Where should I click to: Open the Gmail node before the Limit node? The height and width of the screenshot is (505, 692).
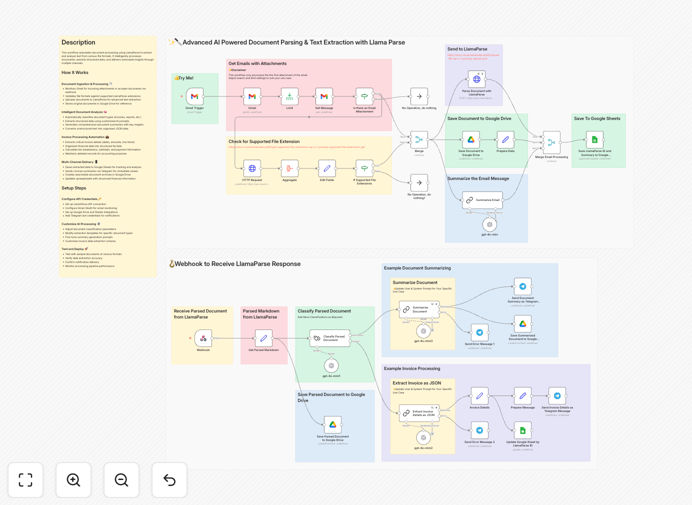252,96
